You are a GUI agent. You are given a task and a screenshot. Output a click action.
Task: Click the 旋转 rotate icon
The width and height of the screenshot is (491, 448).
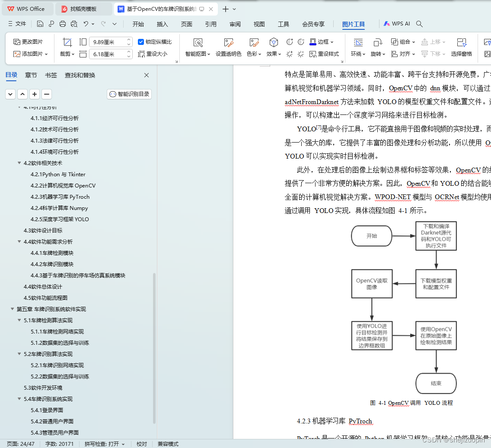378,43
